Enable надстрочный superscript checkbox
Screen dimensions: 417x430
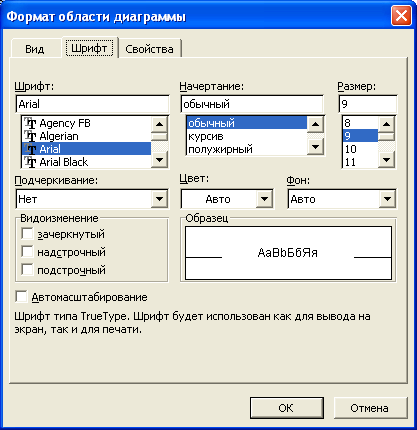27,251
